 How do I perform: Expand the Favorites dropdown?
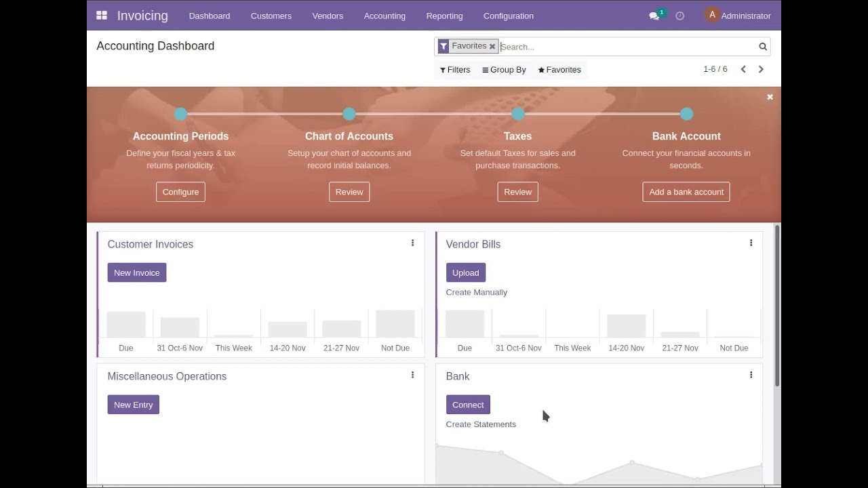pyautogui.click(x=559, y=70)
